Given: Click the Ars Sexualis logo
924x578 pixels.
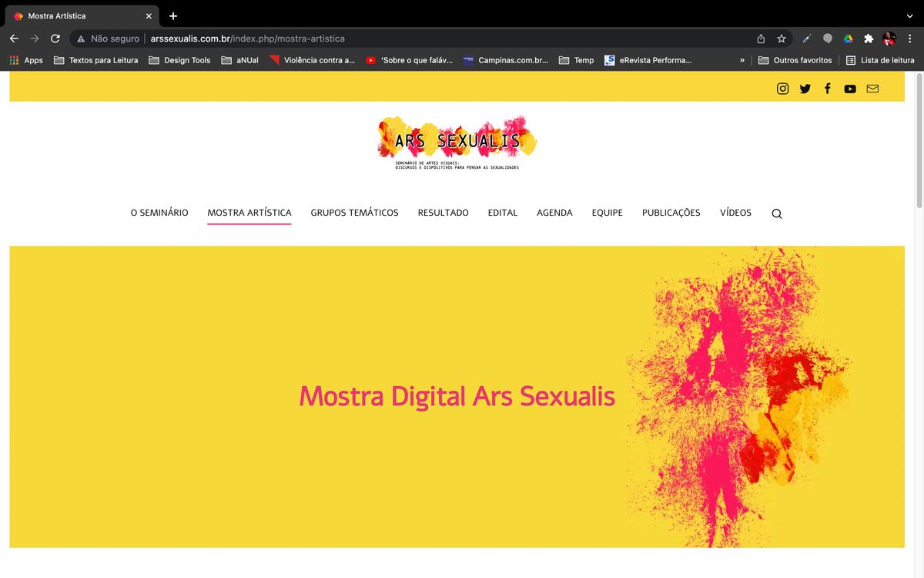Looking at the screenshot, I should [457, 143].
